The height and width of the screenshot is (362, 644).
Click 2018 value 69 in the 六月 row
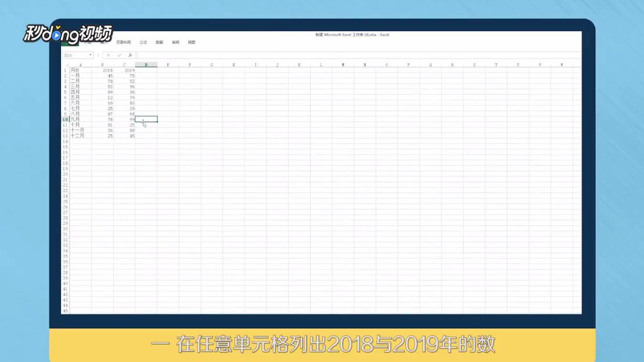click(102, 103)
